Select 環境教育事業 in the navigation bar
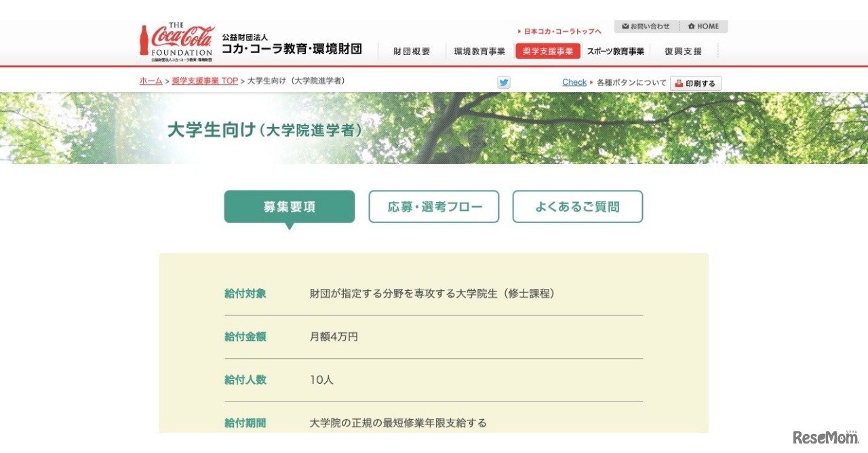868x453 pixels. (478, 50)
